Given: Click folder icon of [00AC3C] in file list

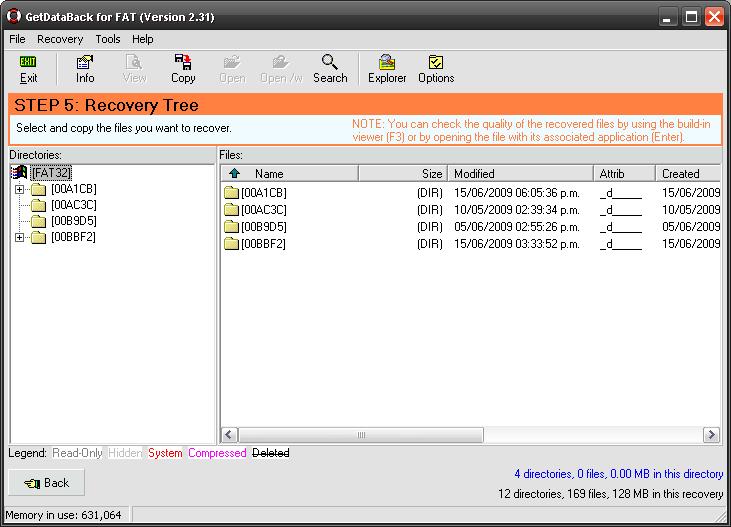Looking at the screenshot, I should pyautogui.click(x=231, y=210).
